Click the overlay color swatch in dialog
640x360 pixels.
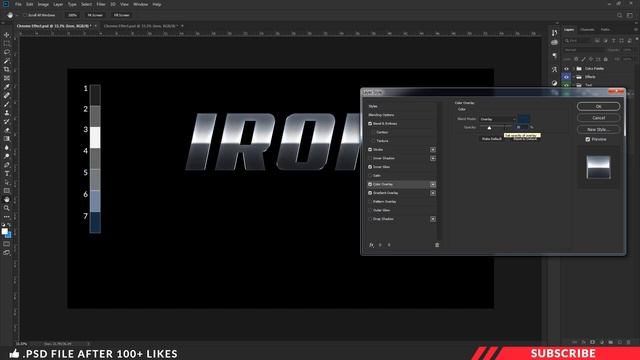point(524,119)
